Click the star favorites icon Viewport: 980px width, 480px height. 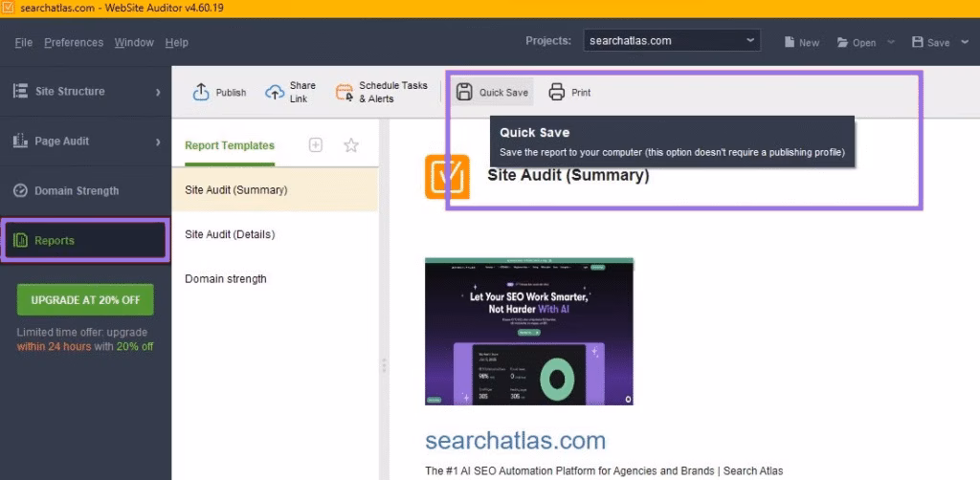(x=351, y=145)
